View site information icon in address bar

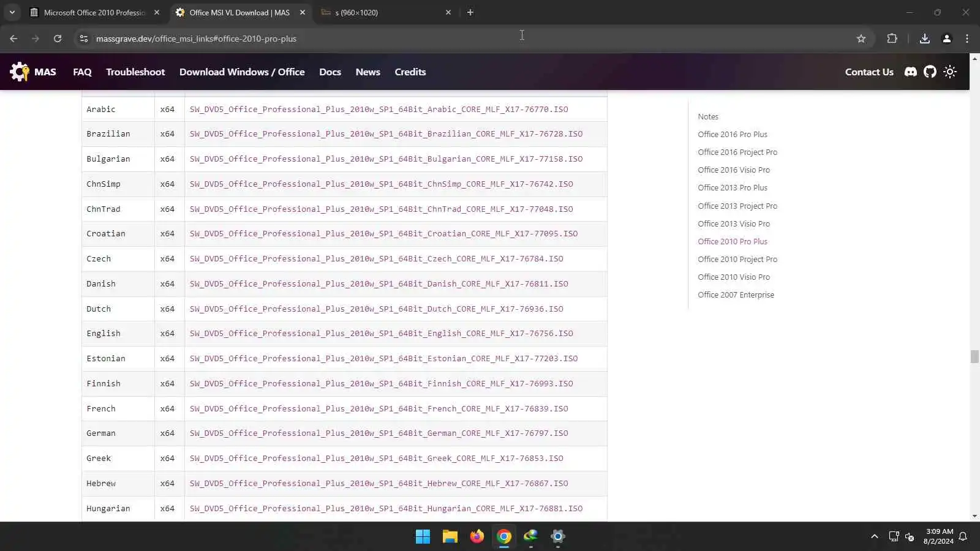pos(84,39)
